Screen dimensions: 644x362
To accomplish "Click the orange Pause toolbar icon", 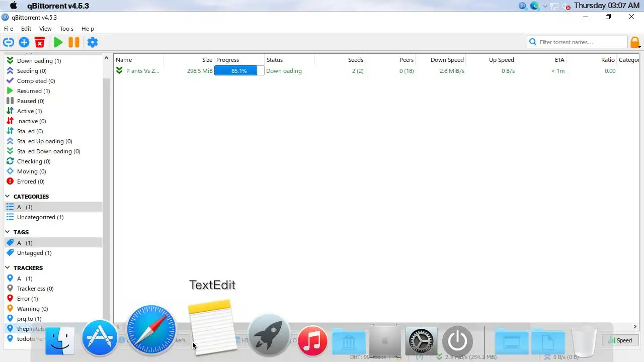I will (74, 42).
